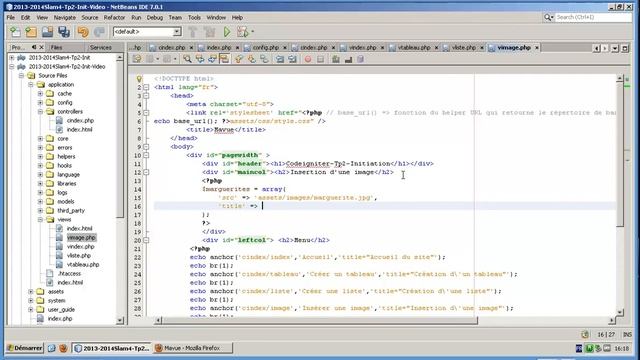Expand the helpers folder node

[40, 156]
